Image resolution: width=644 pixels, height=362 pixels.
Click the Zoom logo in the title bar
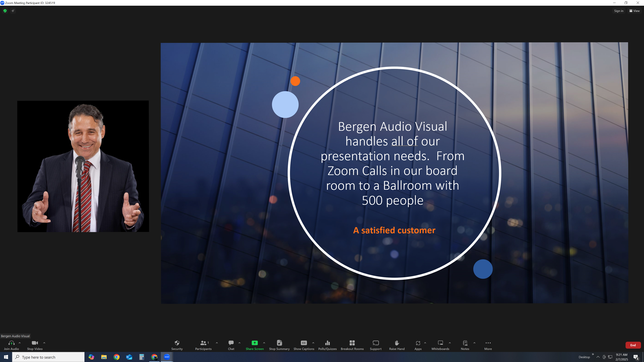(2, 3)
